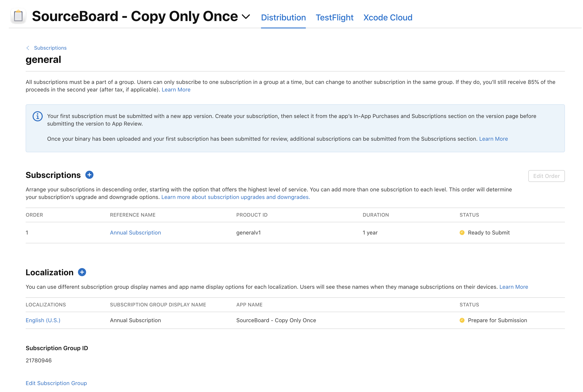This screenshot has height=392, width=583.
Task: Open subscription upgrades and downgrades link
Action: click(x=235, y=197)
